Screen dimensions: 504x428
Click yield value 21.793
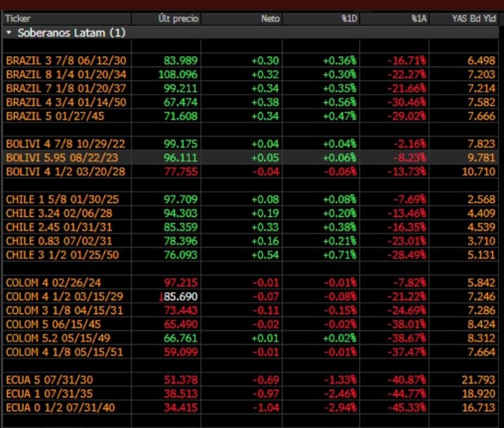(x=479, y=380)
